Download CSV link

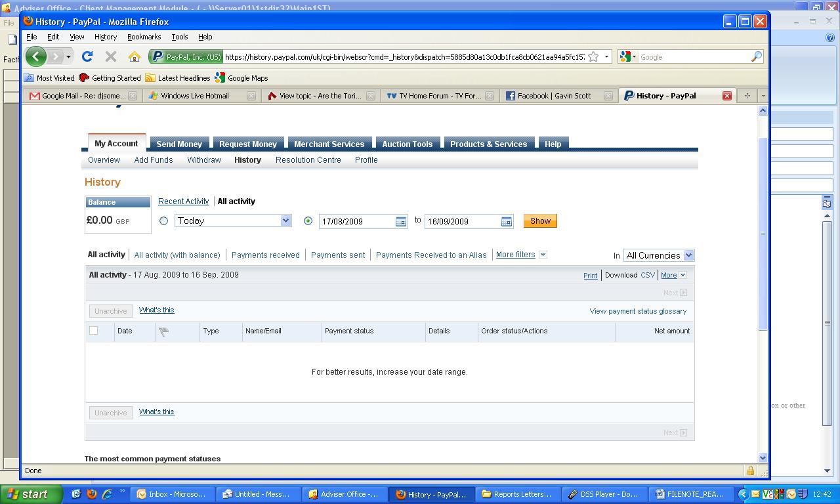(647, 275)
